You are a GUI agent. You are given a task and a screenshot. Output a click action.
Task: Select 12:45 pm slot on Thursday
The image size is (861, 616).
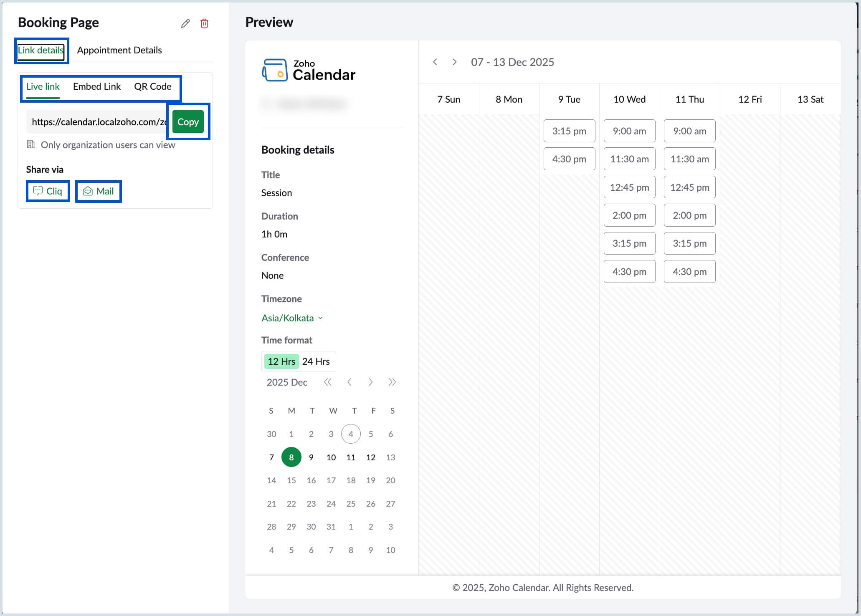(x=690, y=187)
